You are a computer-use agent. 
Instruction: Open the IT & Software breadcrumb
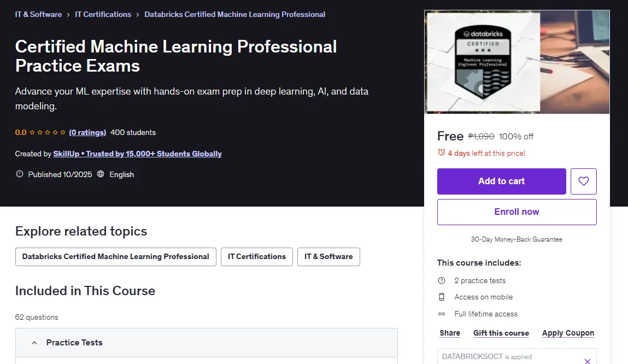tap(38, 14)
